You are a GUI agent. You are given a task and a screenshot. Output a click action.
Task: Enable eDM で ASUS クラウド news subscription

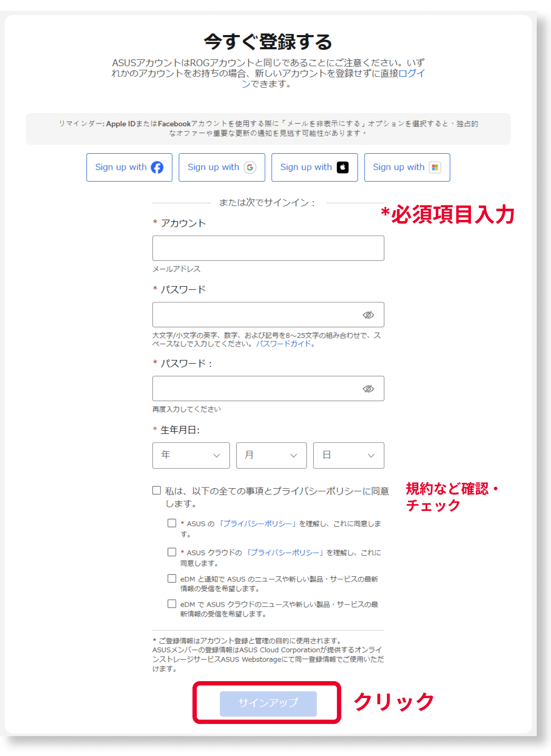pyautogui.click(x=172, y=604)
